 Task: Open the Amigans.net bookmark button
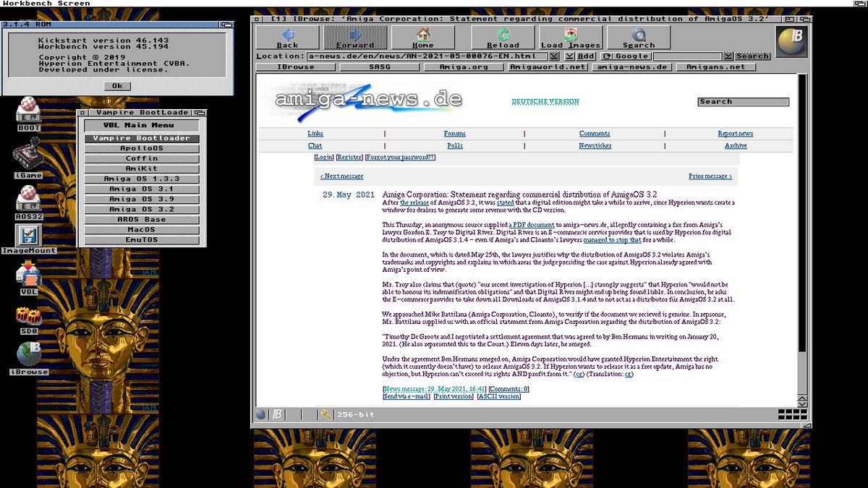click(x=716, y=67)
